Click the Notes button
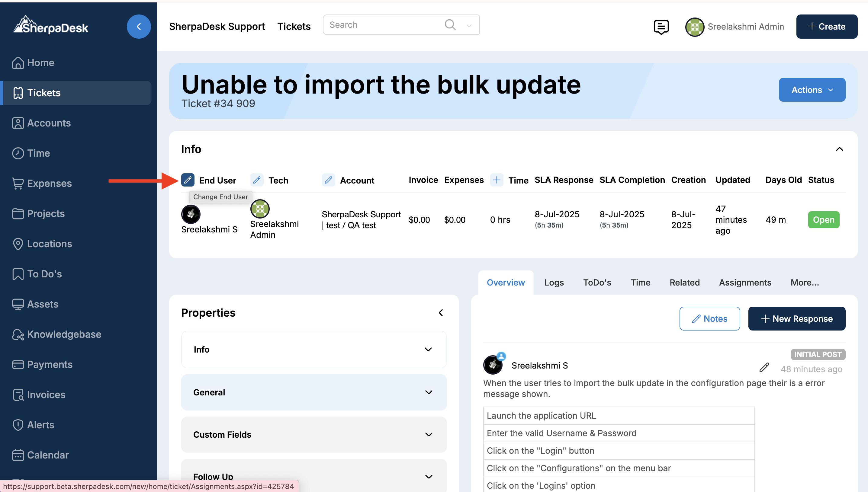 (x=709, y=319)
